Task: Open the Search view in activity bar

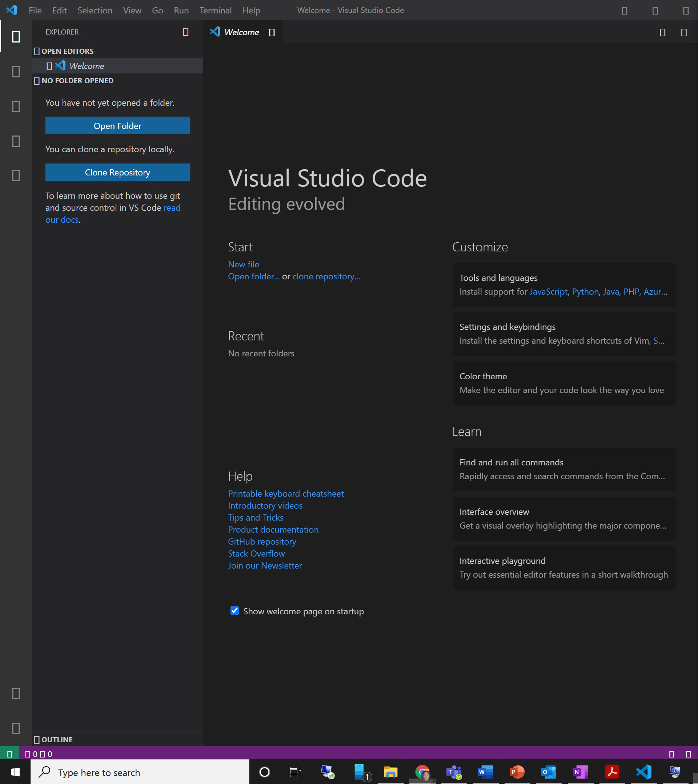Action: (16, 72)
